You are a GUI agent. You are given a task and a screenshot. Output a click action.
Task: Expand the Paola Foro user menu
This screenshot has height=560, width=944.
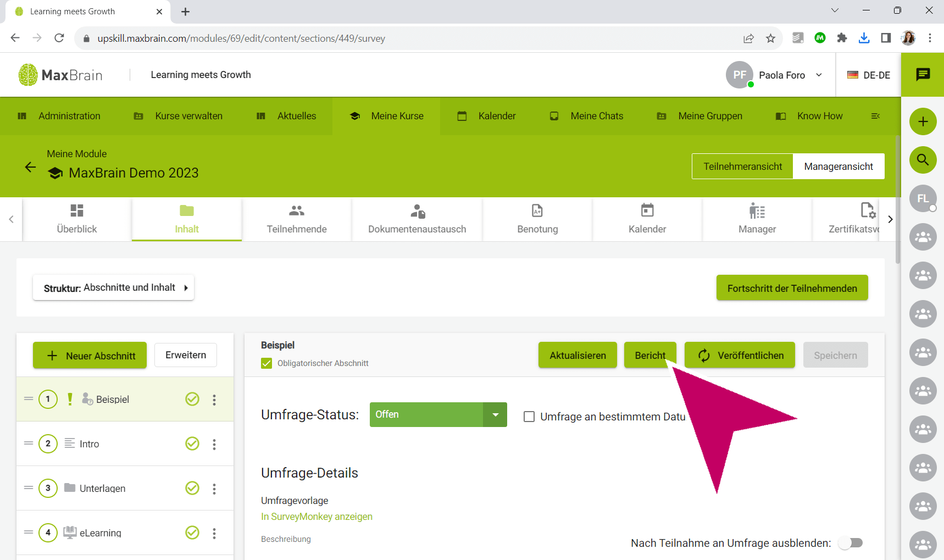point(774,75)
